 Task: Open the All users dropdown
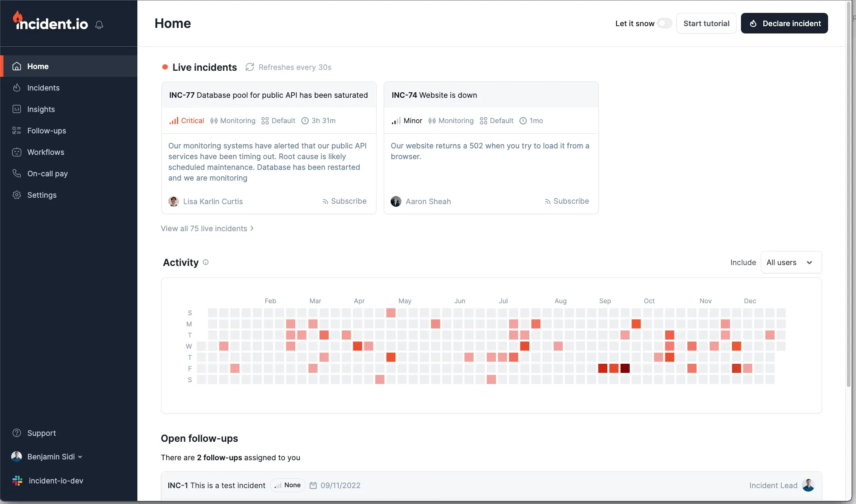791,262
